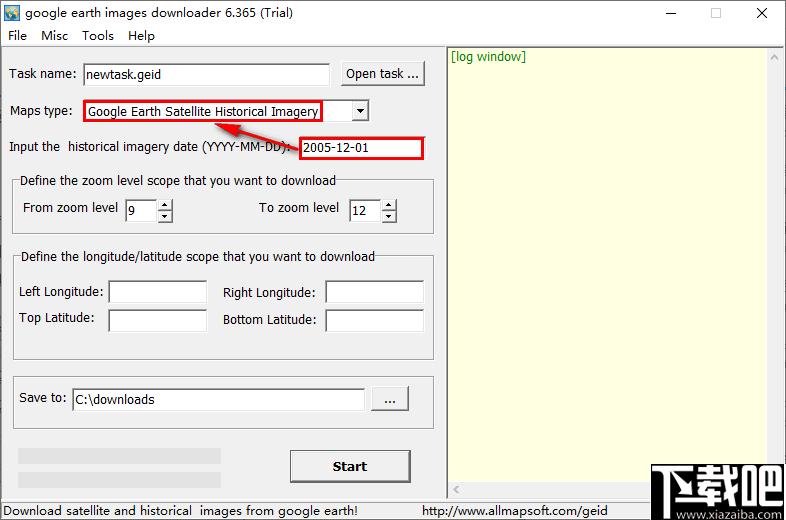786x520 pixels.
Task: Click the From zoom level field
Action: coord(141,210)
